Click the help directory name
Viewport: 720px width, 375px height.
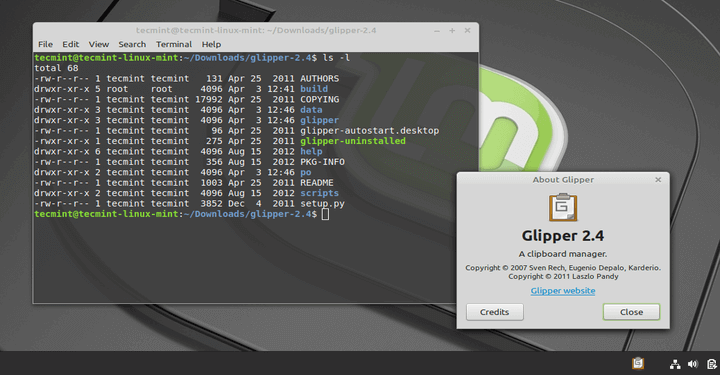(x=311, y=151)
